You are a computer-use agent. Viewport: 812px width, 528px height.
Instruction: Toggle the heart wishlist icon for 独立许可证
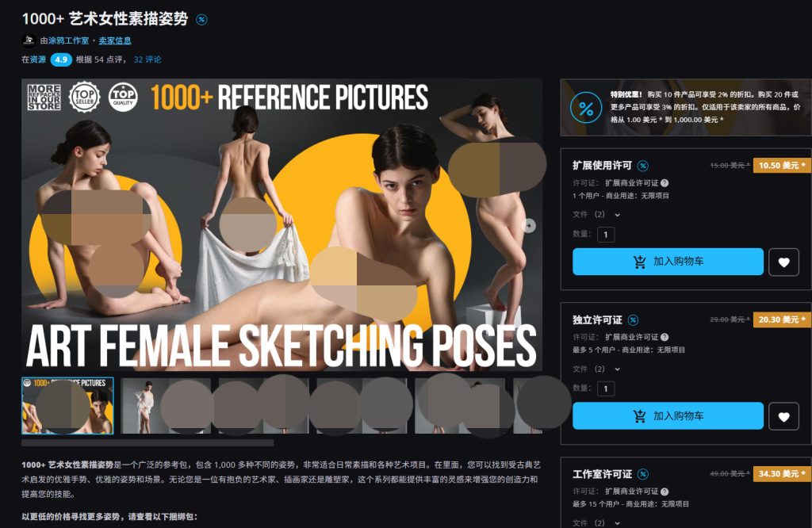coord(783,415)
